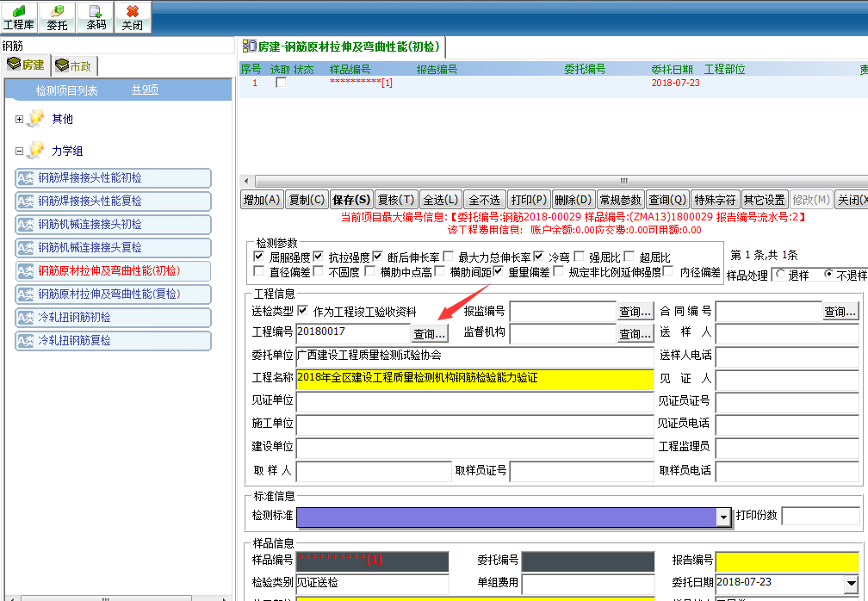This screenshot has height=601, width=868.
Task: Click the 保存(S) button
Action: (351, 200)
